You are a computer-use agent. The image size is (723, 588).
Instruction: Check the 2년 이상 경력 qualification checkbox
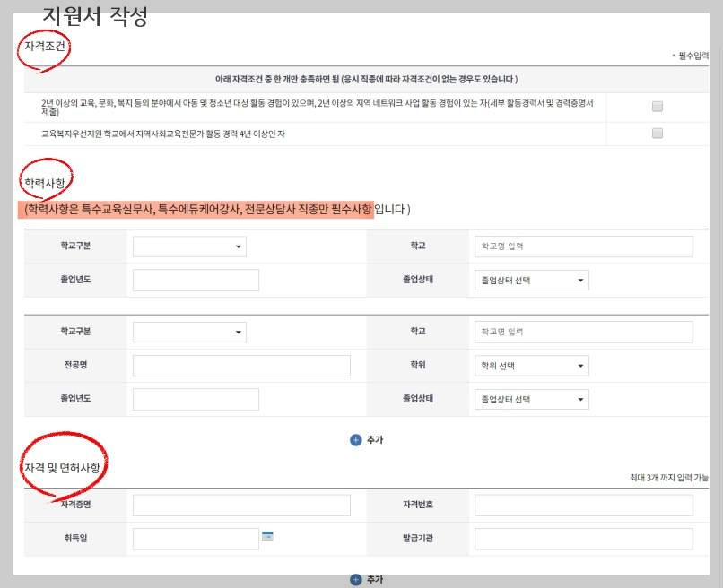point(658,106)
